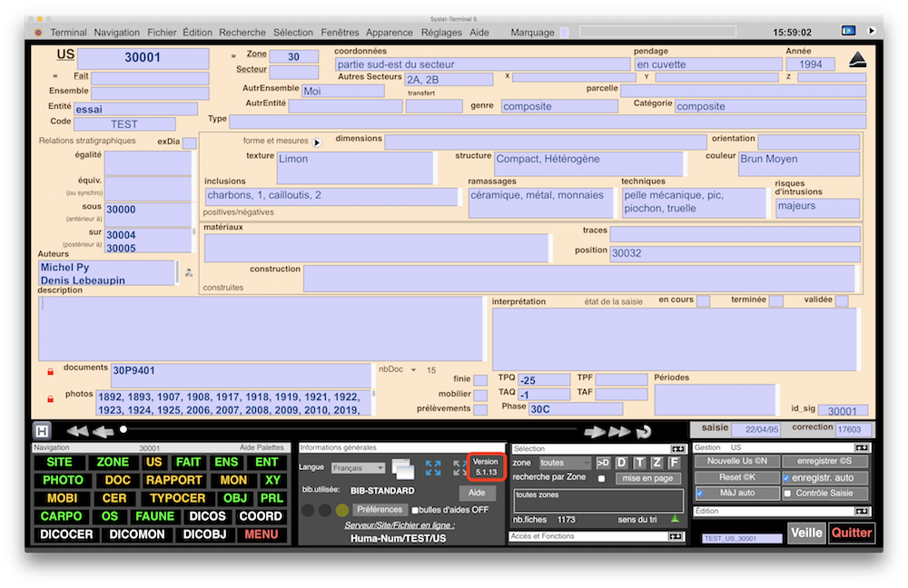The height and width of the screenshot is (588, 908).
Task: Open the Recherche menu
Action: (242, 33)
